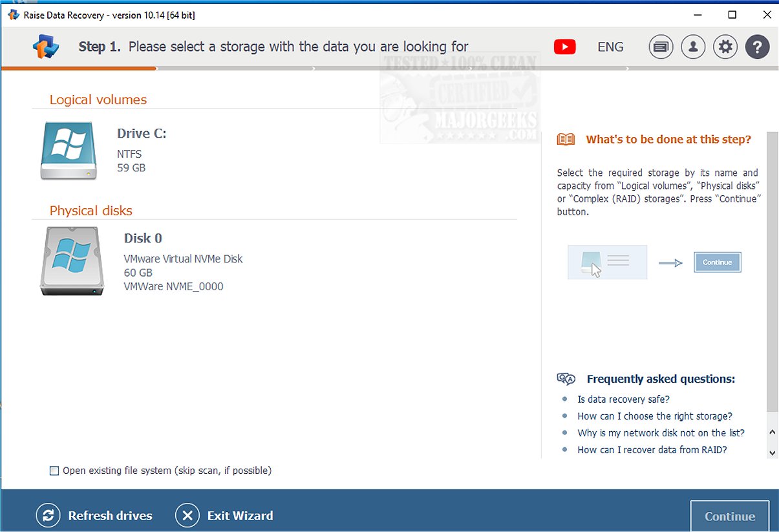779x532 pixels.
Task: Click the title bar application icon
Action: tap(14, 15)
